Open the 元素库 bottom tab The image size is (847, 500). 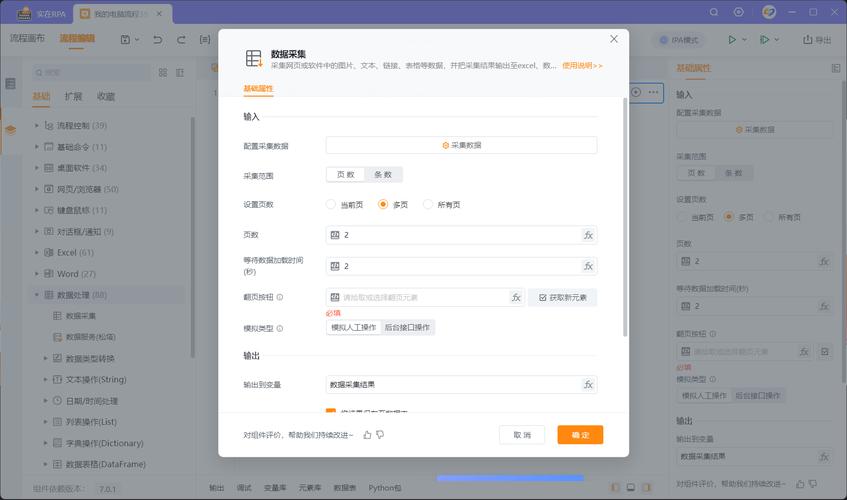click(x=310, y=488)
